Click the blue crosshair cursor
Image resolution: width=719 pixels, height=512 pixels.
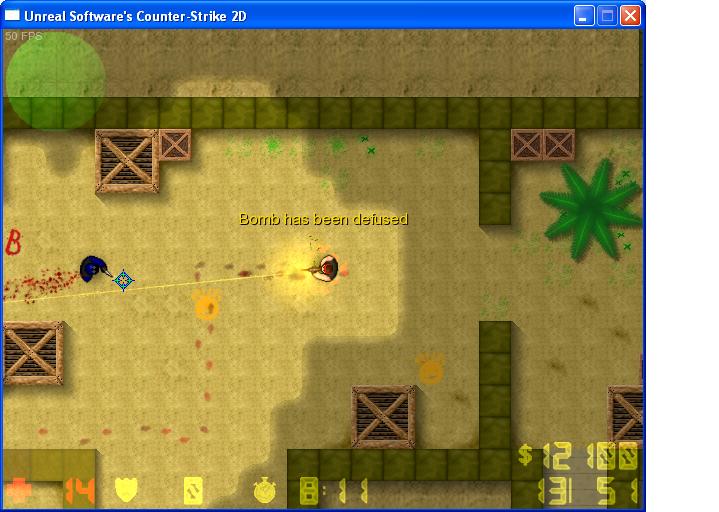tap(123, 280)
